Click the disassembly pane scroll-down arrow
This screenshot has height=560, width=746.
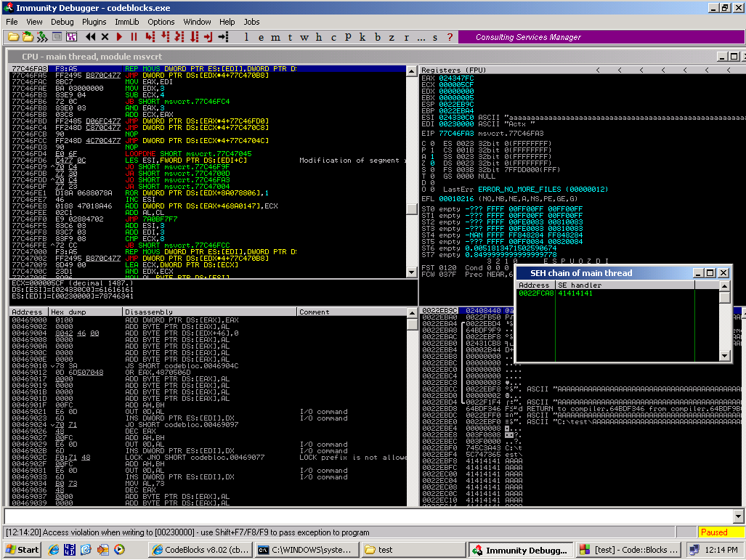412,272
